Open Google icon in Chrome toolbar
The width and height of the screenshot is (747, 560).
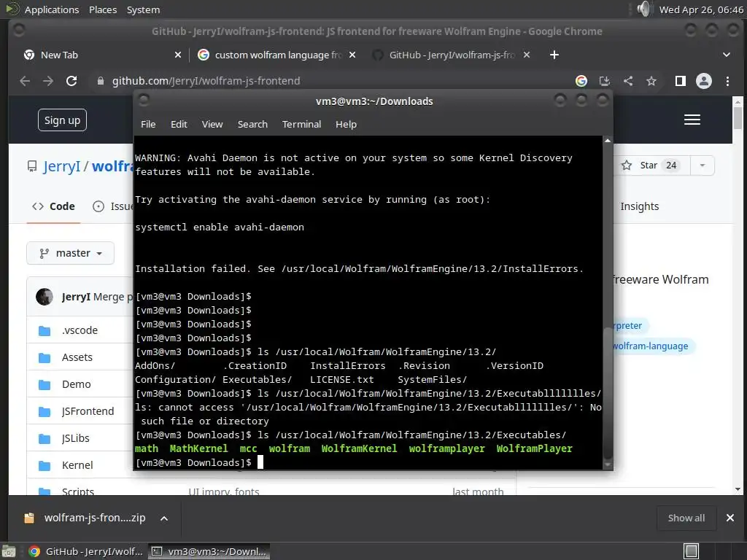pyautogui.click(x=581, y=81)
